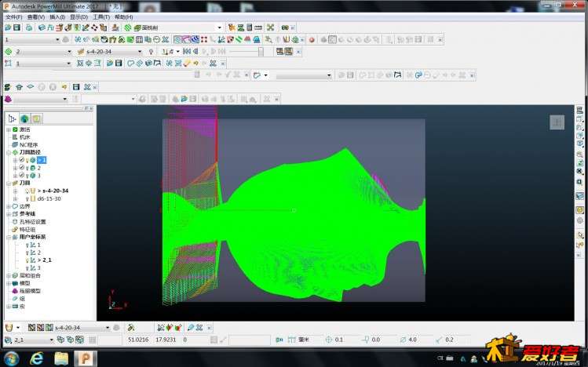
Task: Click the tool icon at bottom-left status toolbar
Action: click(x=9, y=328)
